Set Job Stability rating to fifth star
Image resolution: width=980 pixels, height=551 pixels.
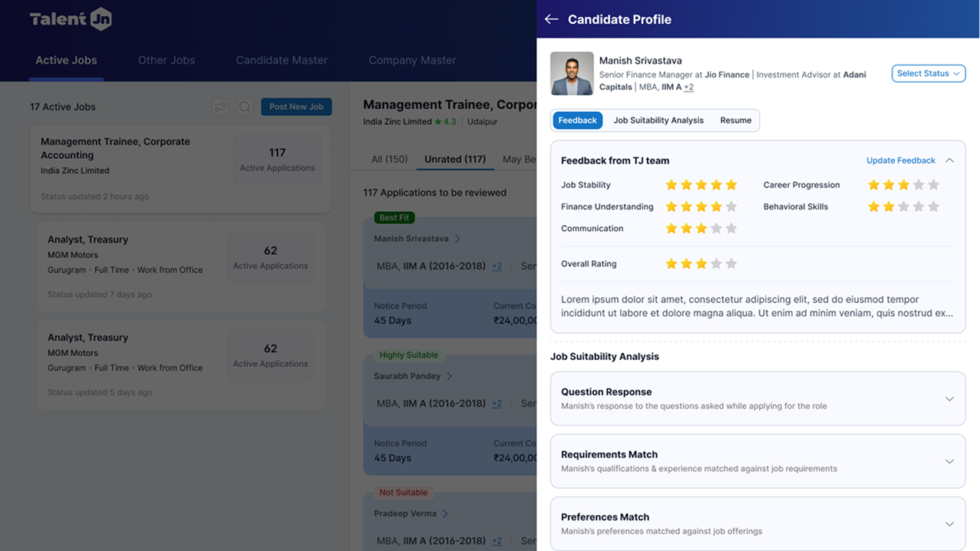(731, 185)
